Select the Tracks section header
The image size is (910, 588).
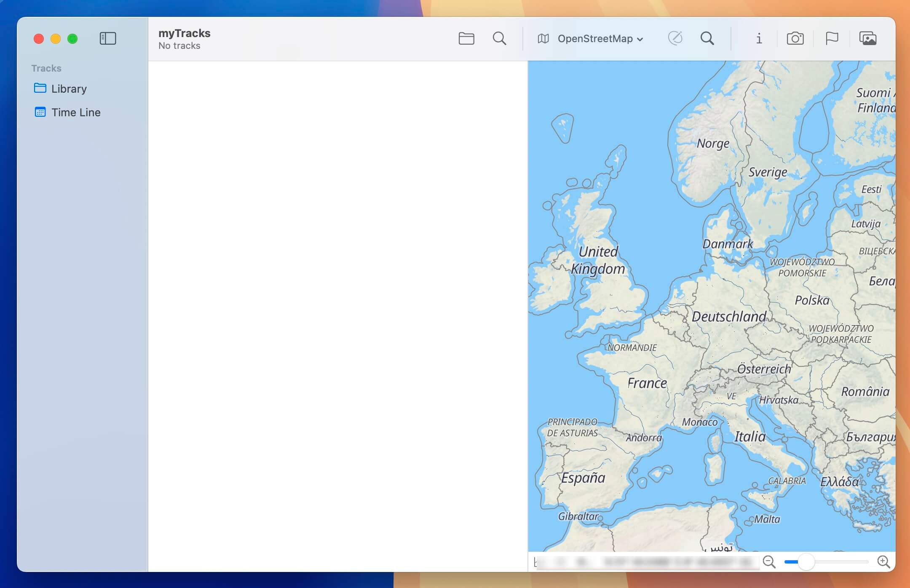[x=45, y=68]
